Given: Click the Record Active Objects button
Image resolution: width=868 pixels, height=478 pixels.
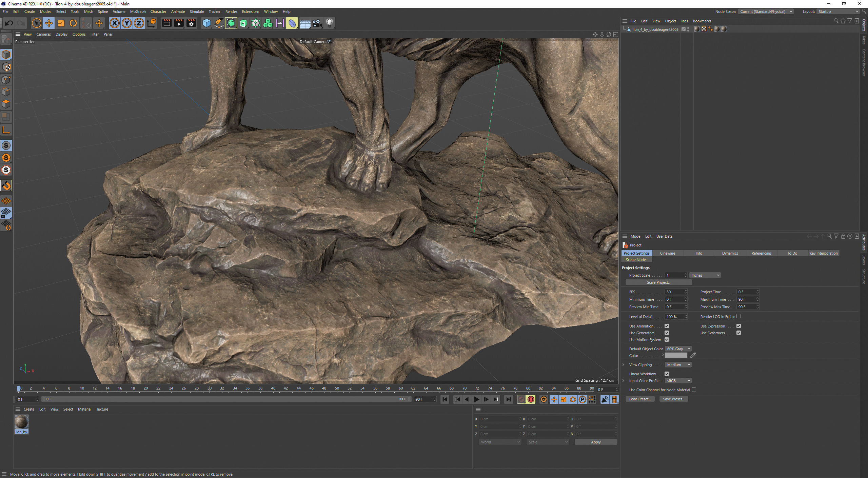Looking at the screenshot, I should pyautogui.click(x=521, y=399).
